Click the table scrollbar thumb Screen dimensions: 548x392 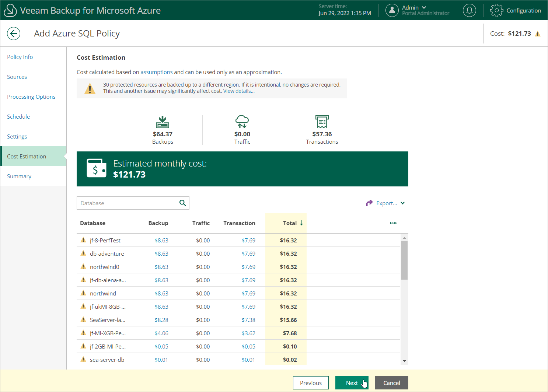pyautogui.click(x=404, y=260)
